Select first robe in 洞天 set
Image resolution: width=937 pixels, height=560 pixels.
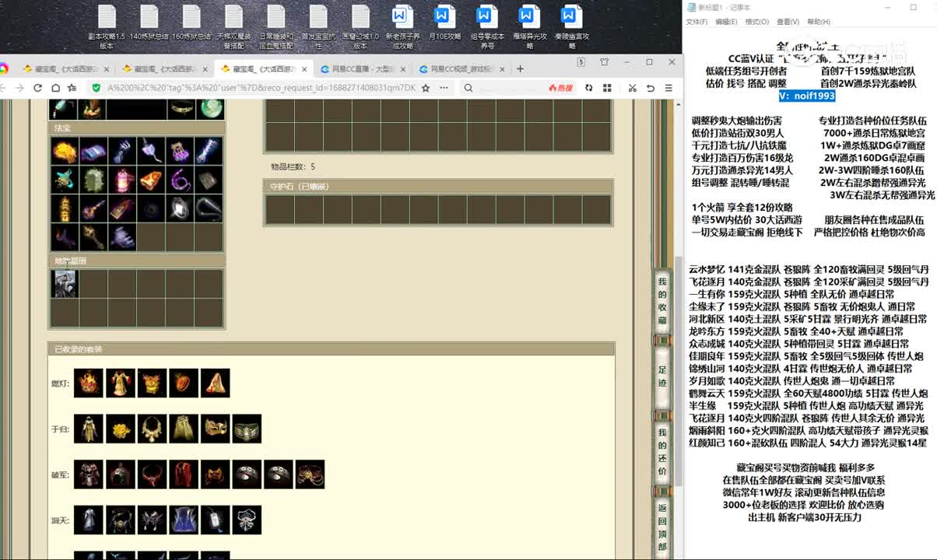(89, 520)
